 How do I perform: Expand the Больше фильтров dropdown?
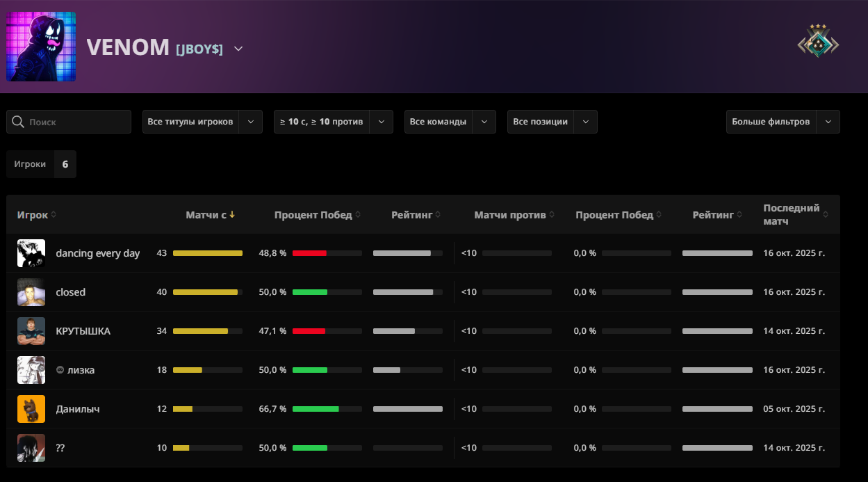783,122
